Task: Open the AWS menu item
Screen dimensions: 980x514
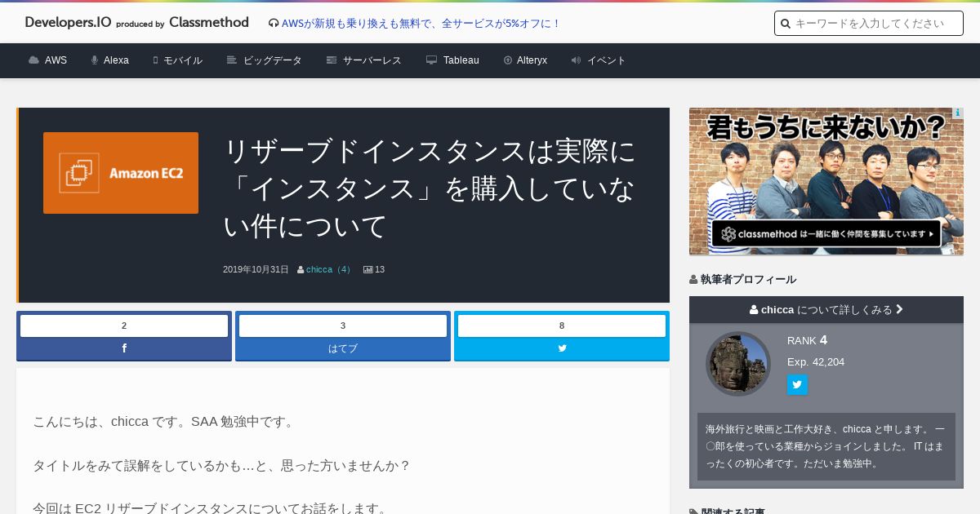Action: tap(47, 60)
